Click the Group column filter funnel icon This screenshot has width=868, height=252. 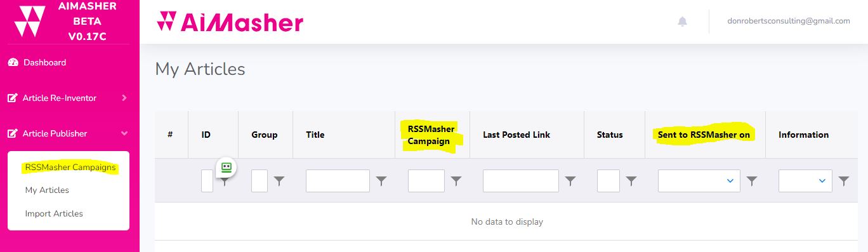279,182
